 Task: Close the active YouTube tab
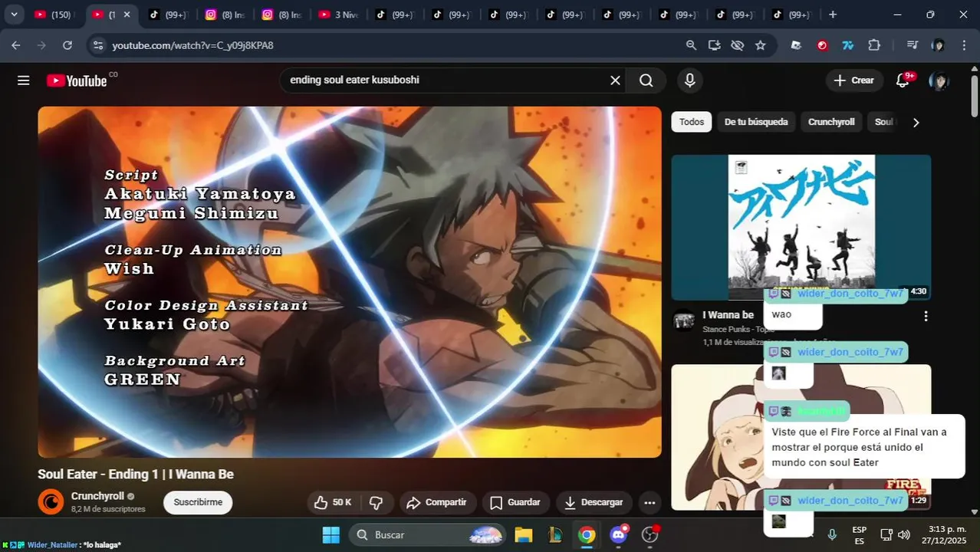tap(127, 15)
